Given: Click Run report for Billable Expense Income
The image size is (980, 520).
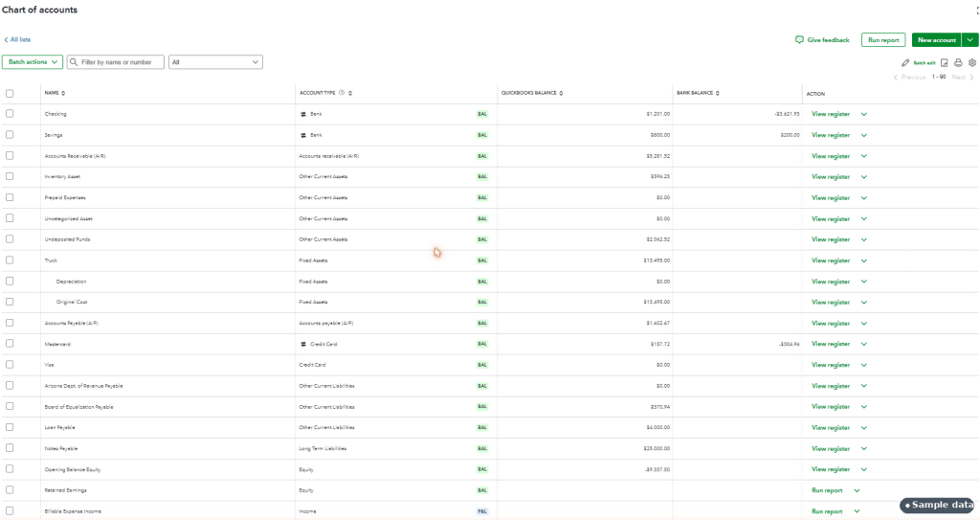Looking at the screenshot, I should pos(827,511).
